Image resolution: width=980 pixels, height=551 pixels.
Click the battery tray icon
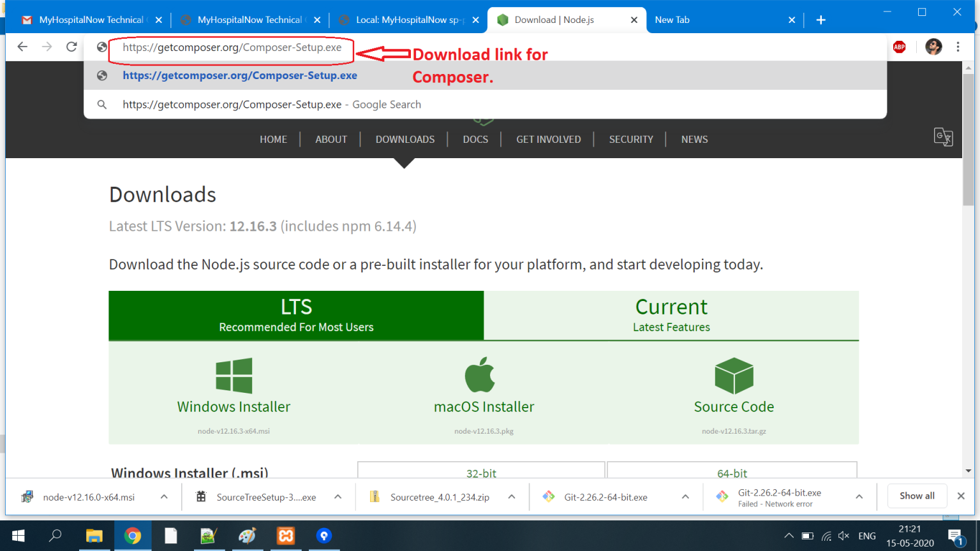pyautogui.click(x=808, y=536)
